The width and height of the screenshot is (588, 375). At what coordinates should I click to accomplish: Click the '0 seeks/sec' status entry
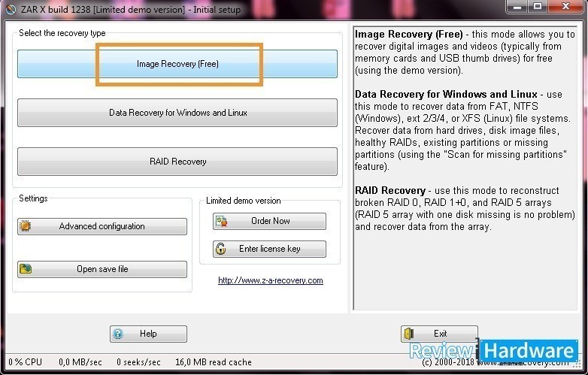pos(138,362)
